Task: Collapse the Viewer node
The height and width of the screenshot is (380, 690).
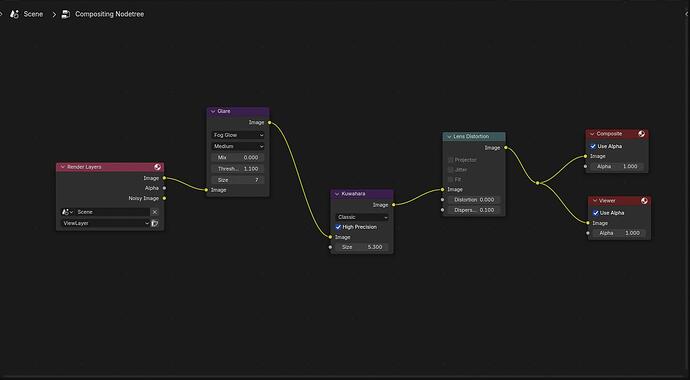Action: 595,201
